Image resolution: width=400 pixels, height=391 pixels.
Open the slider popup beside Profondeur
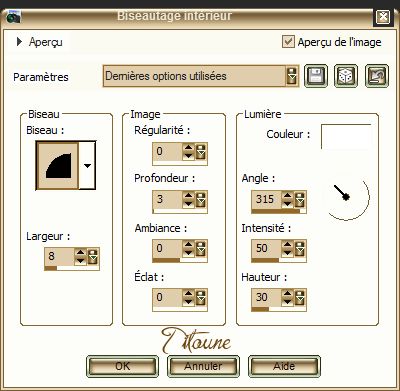(x=201, y=199)
